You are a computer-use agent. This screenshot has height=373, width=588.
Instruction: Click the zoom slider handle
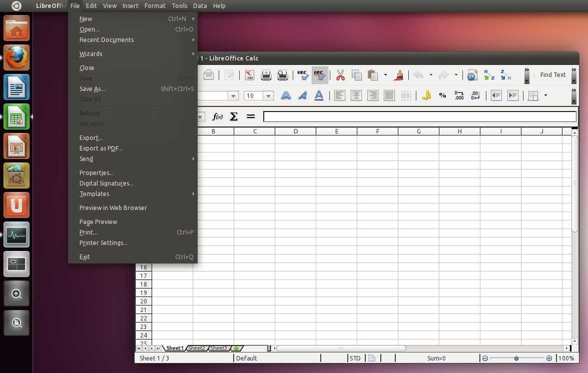pyautogui.click(x=516, y=358)
